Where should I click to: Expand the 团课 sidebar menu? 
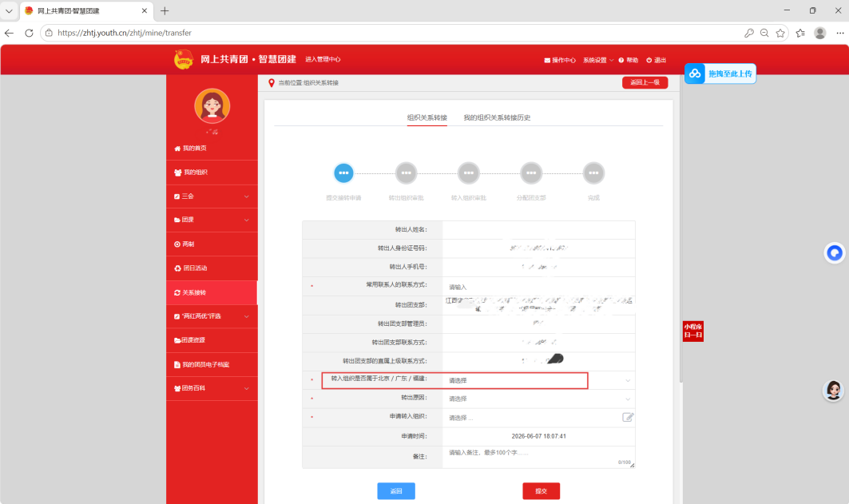212,220
